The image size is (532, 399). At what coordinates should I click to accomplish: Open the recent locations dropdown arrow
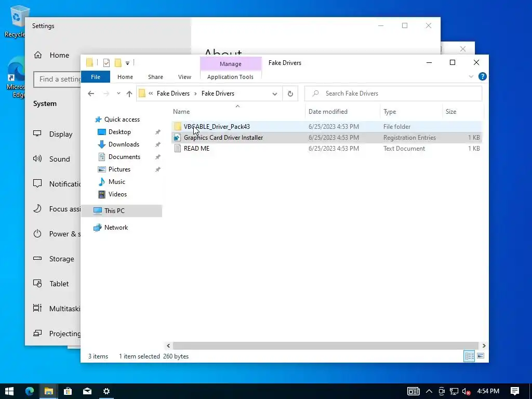(118, 94)
